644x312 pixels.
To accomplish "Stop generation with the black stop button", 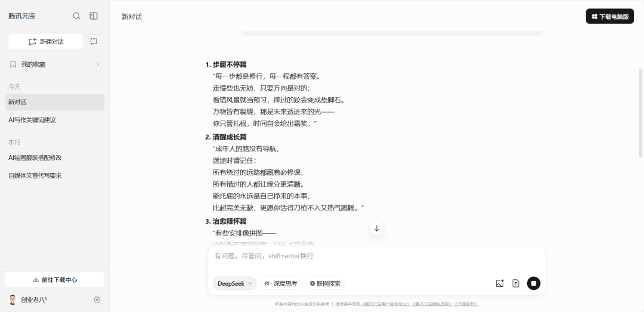I will click(534, 283).
